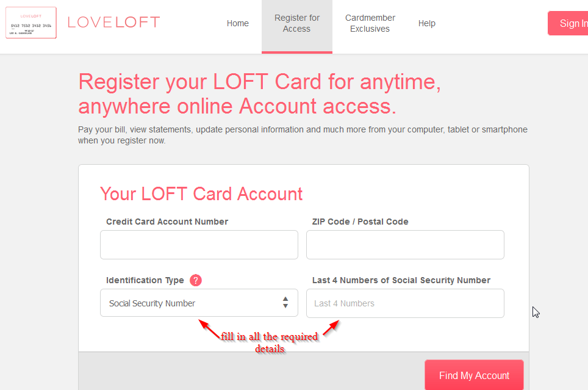Click the up/down arrows on Identification Type

pos(285,303)
